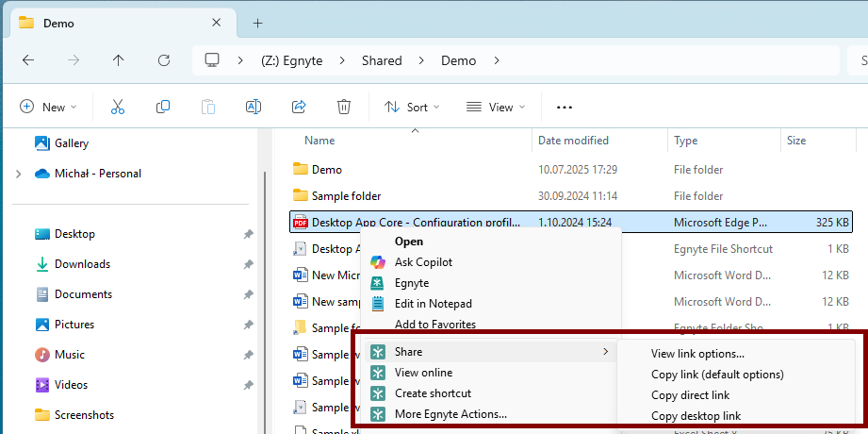This screenshot has height=434, width=868.
Task: Open the View dropdown
Action: [x=496, y=108]
